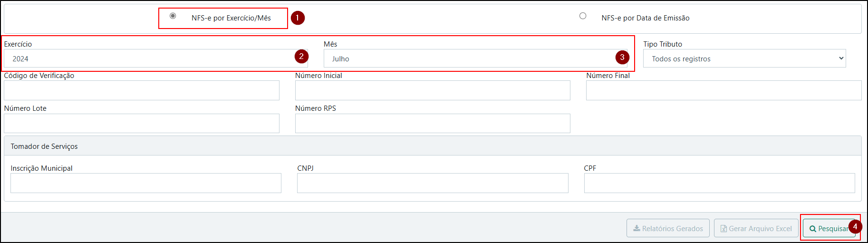Click Gerar Arquivo Excel button
The image size is (868, 243).
[x=756, y=228]
